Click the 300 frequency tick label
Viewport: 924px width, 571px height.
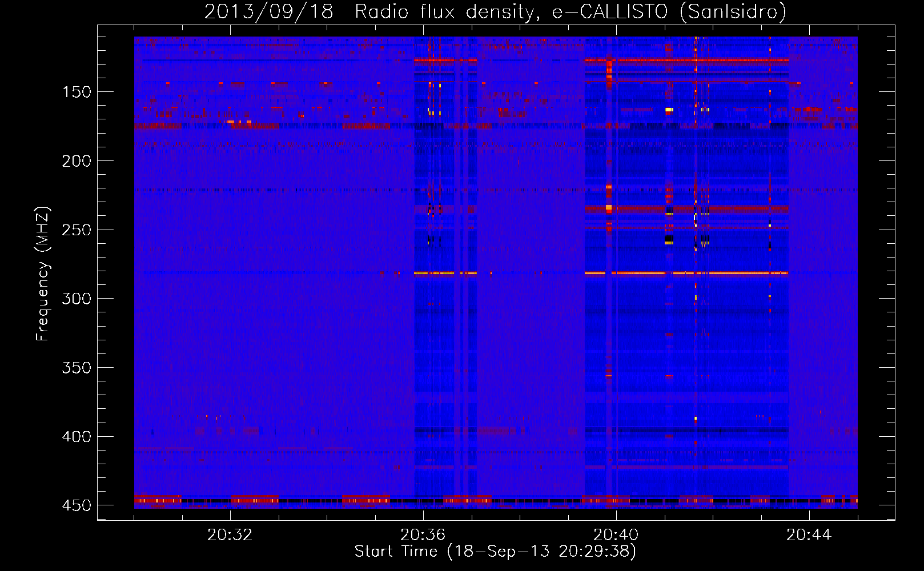click(77, 299)
